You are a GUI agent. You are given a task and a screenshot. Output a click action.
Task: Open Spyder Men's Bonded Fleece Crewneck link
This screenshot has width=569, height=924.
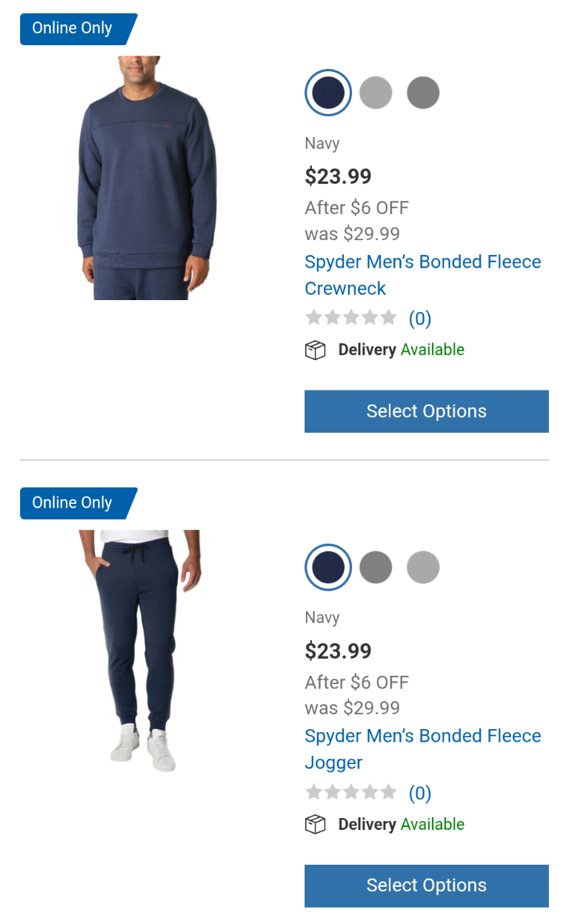click(423, 275)
